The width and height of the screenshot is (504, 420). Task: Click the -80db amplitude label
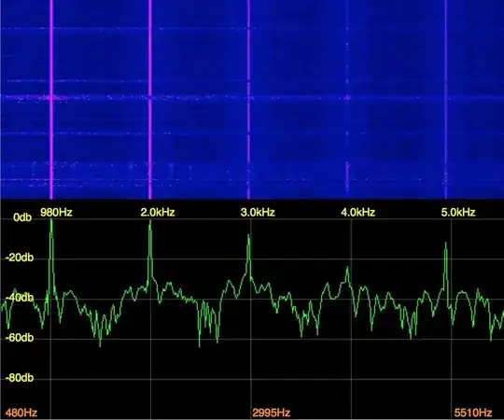(20, 378)
